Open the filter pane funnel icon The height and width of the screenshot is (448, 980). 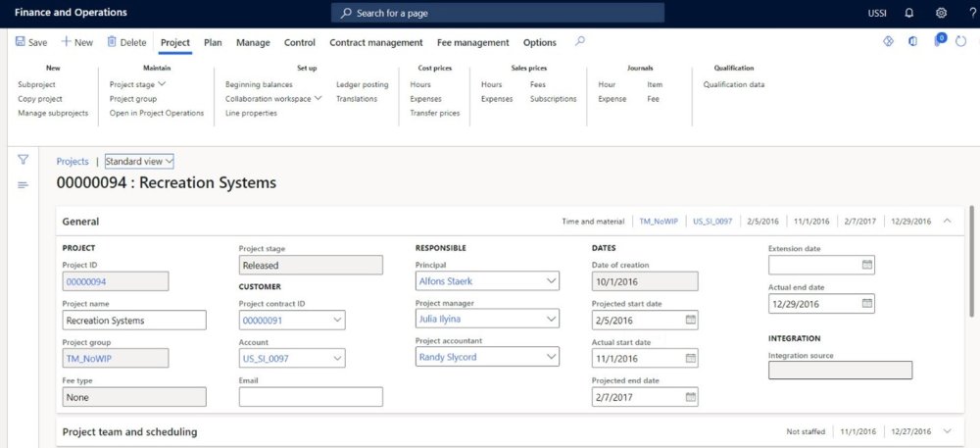pyautogui.click(x=24, y=160)
